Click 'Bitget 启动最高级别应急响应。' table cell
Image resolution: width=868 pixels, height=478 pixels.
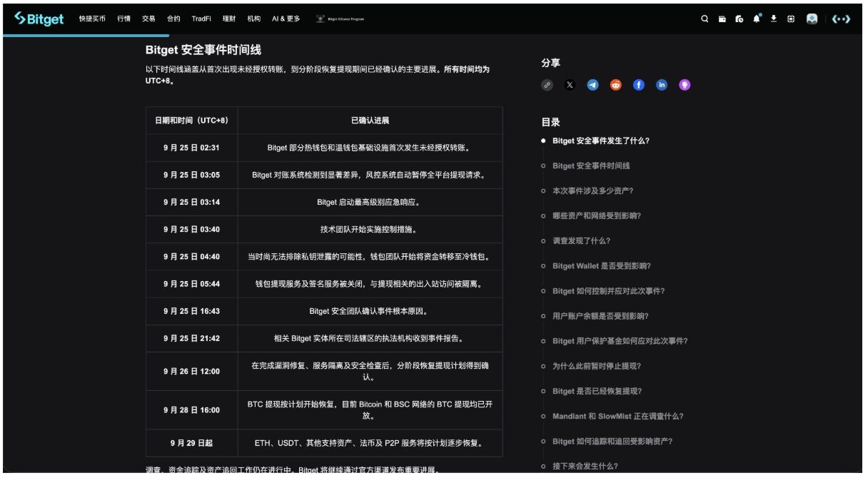click(x=370, y=202)
